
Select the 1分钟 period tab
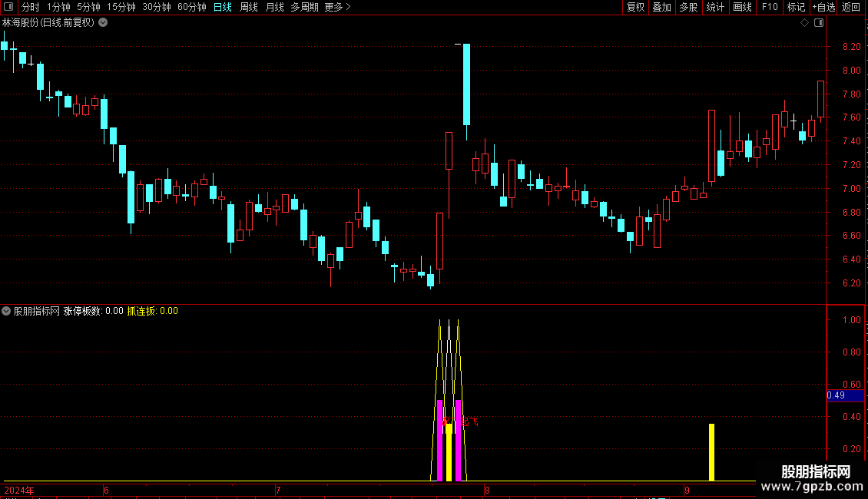pos(58,7)
